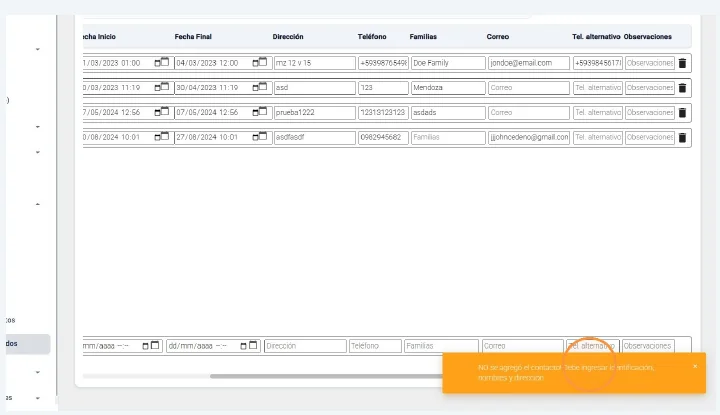Edit the jjohncedeno@gmail.com email field
This screenshot has width=720, height=415.
point(529,137)
